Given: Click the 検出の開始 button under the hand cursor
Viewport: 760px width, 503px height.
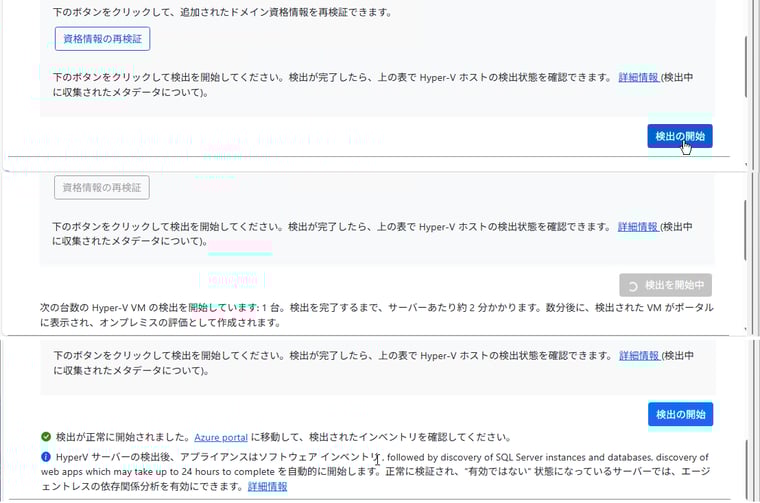Looking at the screenshot, I should tap(680, 136).
